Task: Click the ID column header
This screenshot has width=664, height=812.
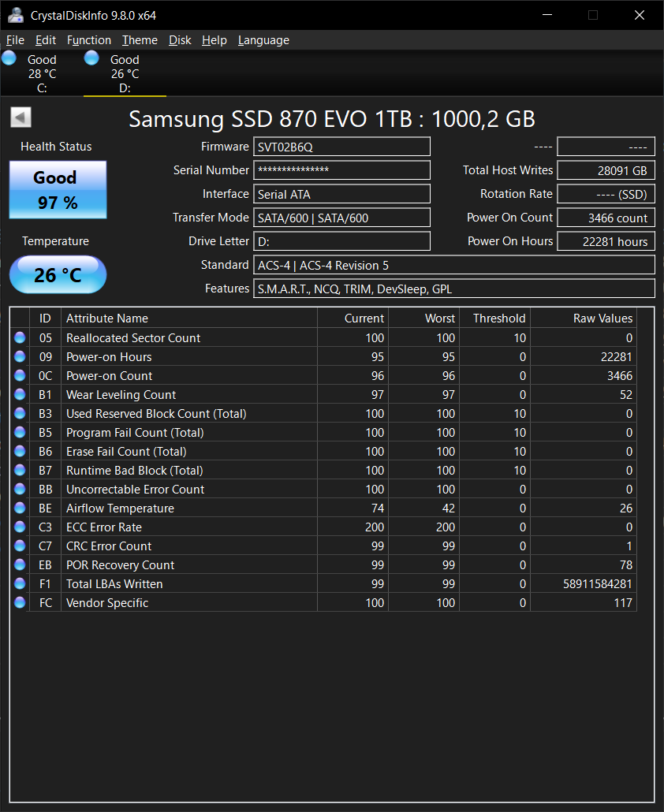Action: point(46,318)
